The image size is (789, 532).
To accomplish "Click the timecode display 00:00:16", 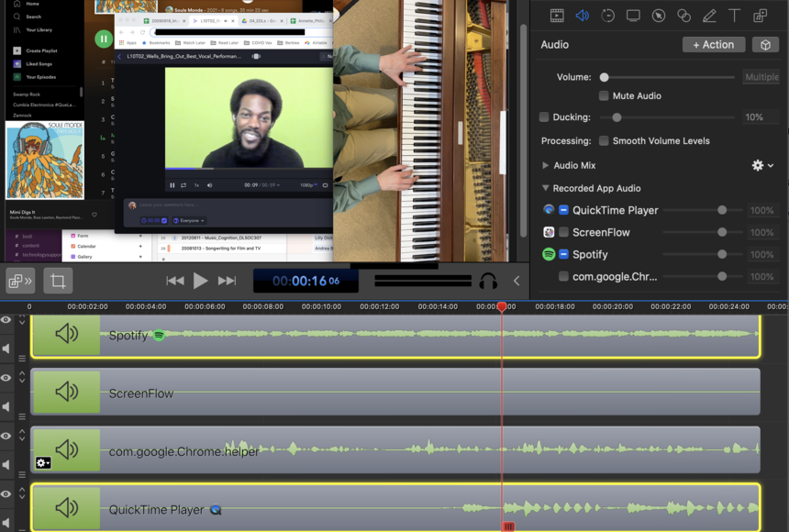I will 306,281.
